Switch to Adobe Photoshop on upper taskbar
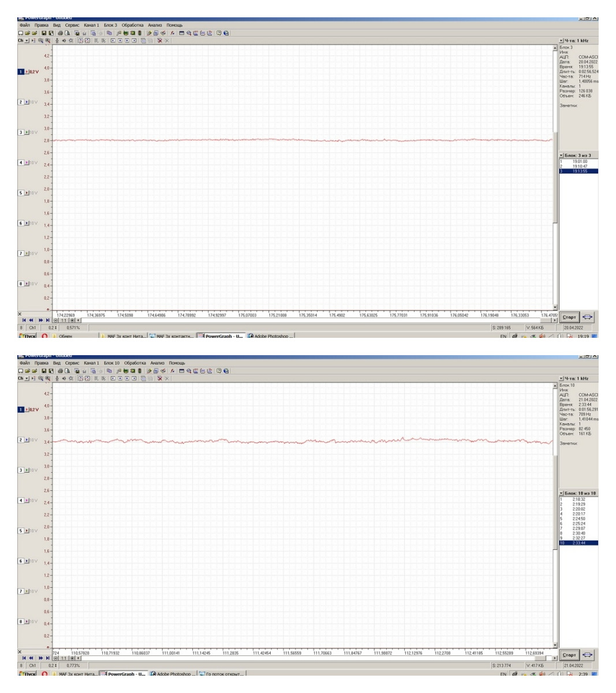 271,336
